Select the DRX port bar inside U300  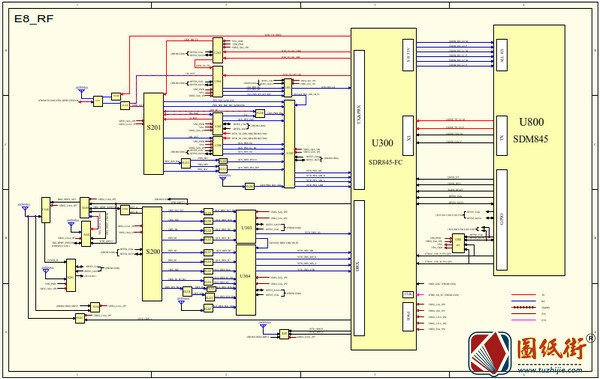359,268
